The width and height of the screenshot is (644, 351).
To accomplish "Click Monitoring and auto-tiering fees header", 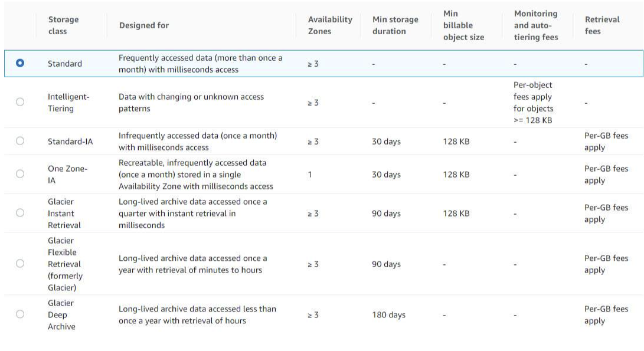I will pyautogui.click(x=535, y=25).
